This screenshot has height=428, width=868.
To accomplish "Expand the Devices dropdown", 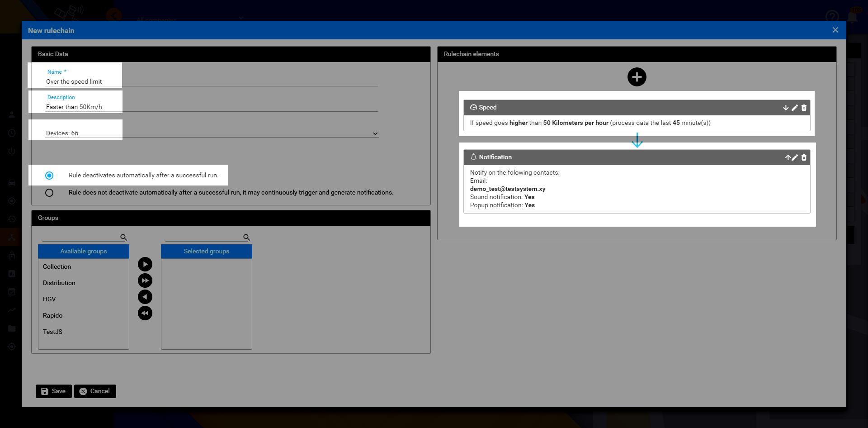I will coord(375,133).
